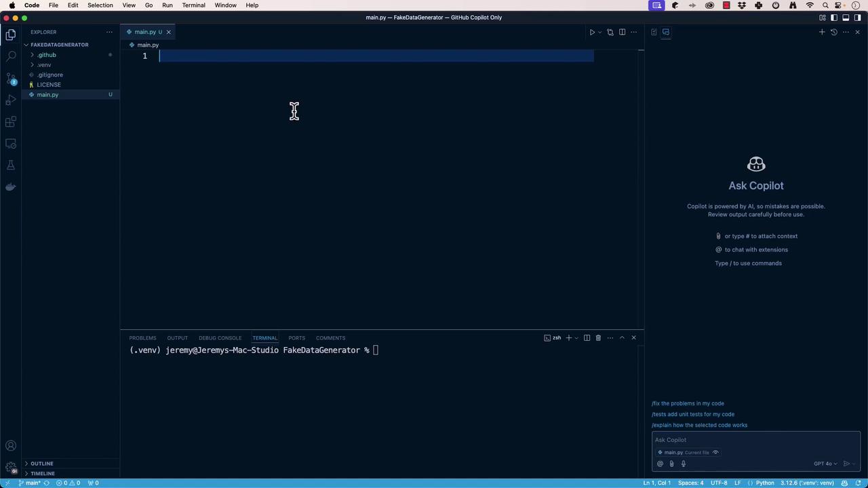Open the changes compare icon in the editor toolbar
Screen dimensions: 868x488
(x=610, y=32)
